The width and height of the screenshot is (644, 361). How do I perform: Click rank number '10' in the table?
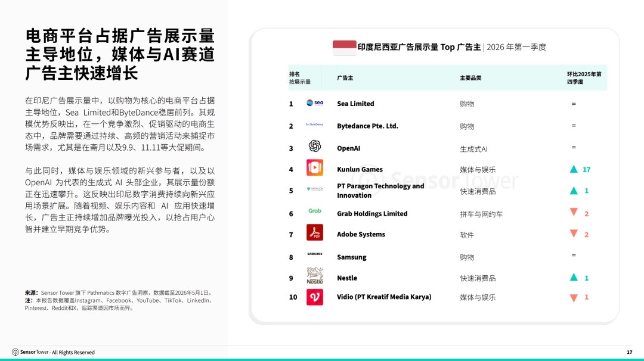tap(293, 297)
